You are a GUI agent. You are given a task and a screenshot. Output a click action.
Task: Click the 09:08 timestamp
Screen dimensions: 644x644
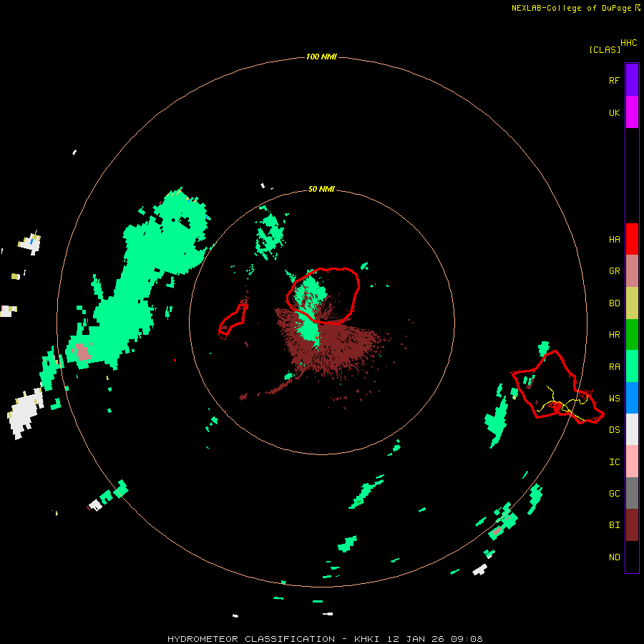[467, 639]
